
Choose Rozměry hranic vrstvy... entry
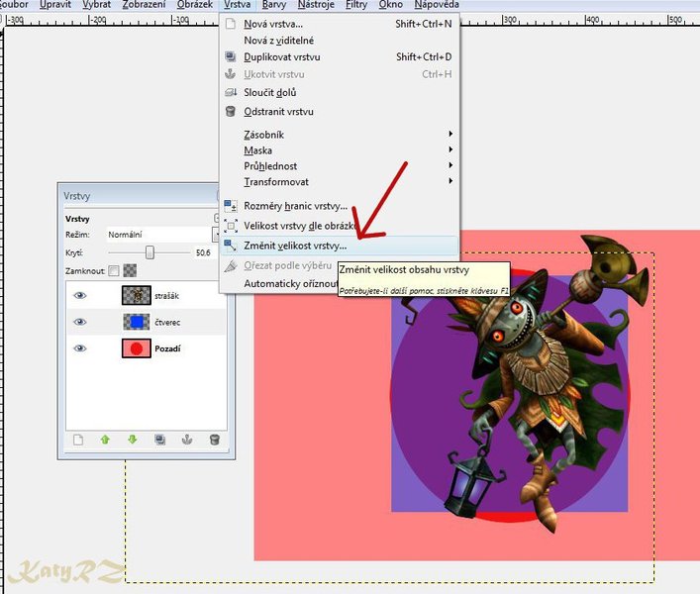pyautogui.click(x=340, y=206)
